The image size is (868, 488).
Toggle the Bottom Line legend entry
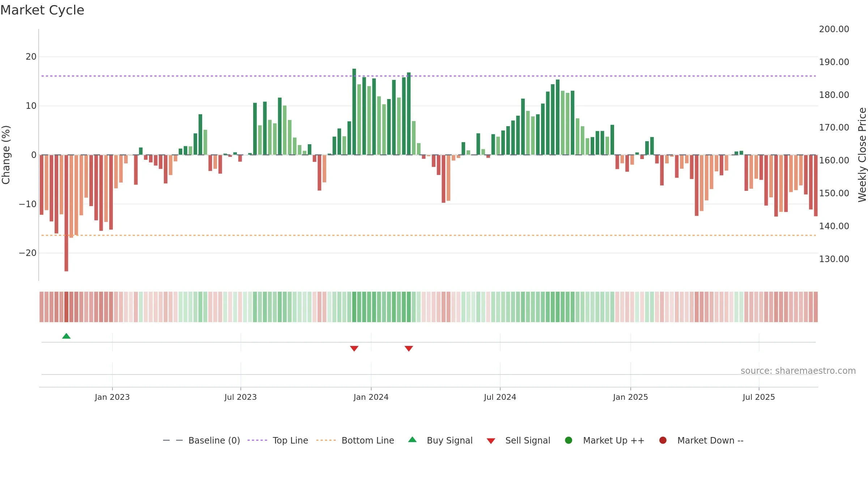tap(355, 441)
